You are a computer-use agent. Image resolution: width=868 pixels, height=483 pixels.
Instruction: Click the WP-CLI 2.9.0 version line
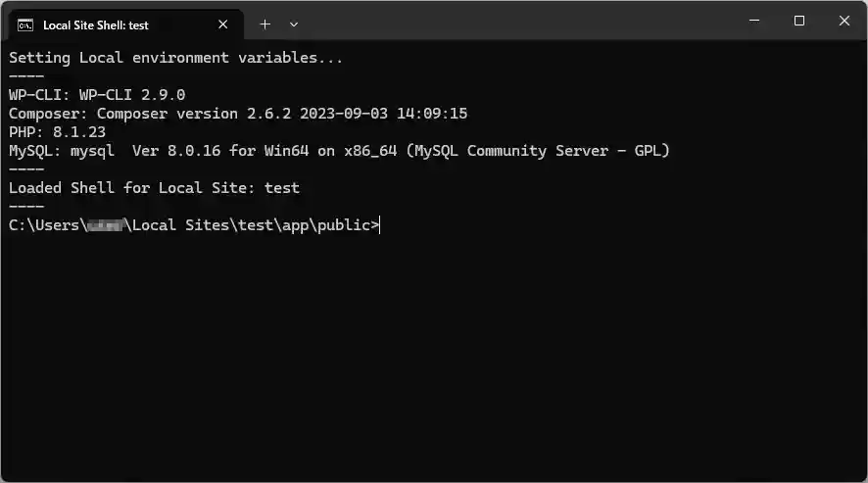[97, 95]
